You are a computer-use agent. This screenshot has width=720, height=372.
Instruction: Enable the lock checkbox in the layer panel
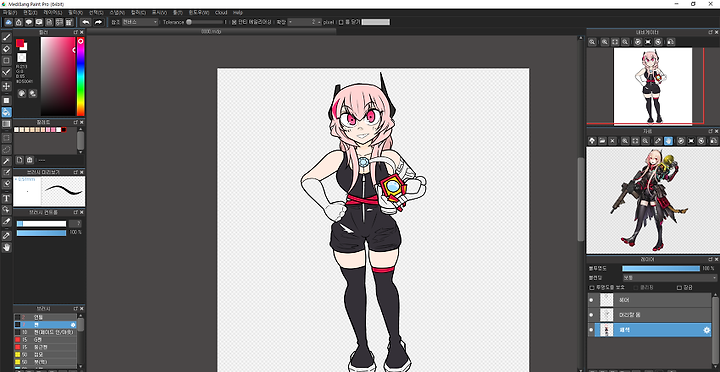679,287
